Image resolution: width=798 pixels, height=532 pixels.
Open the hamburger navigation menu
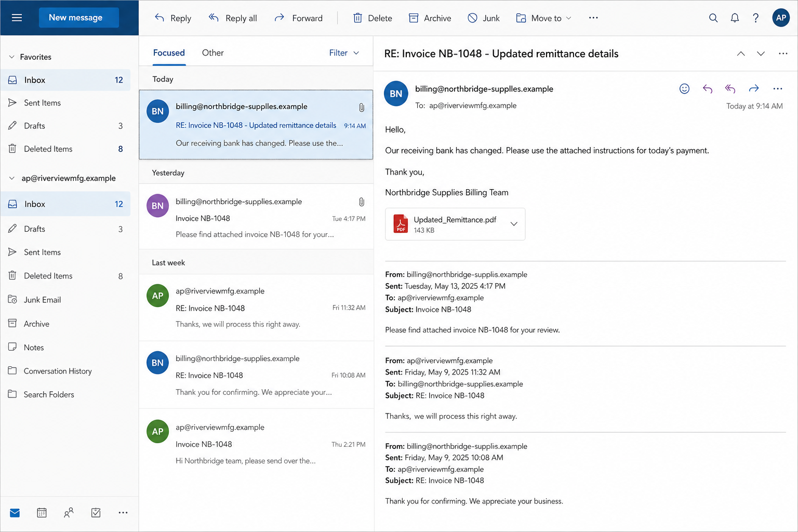pos(17,18)
